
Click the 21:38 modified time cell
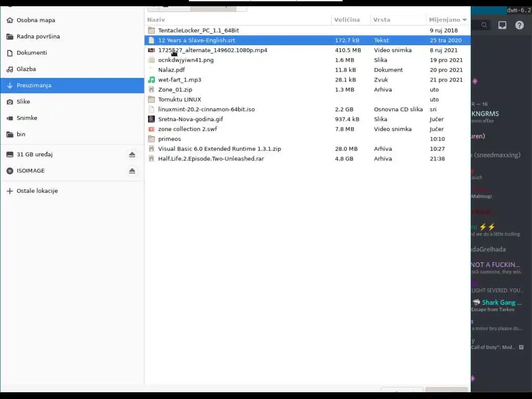437,158
